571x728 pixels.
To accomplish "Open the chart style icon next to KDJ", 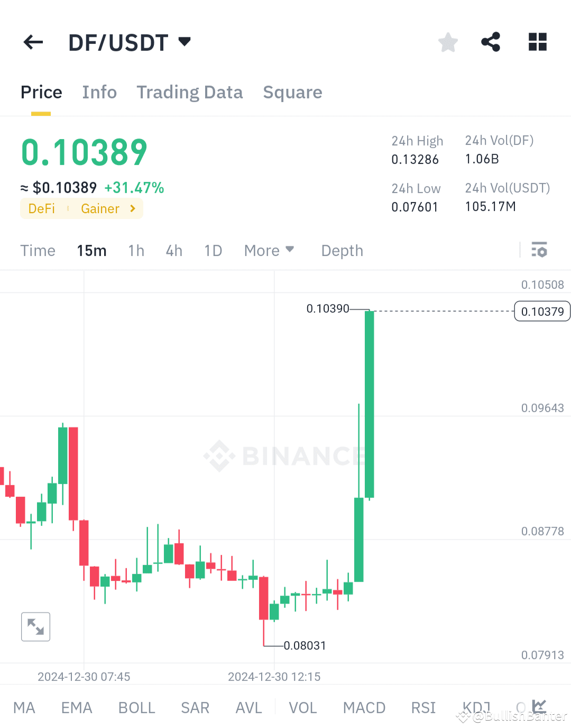I will point(538,706).
